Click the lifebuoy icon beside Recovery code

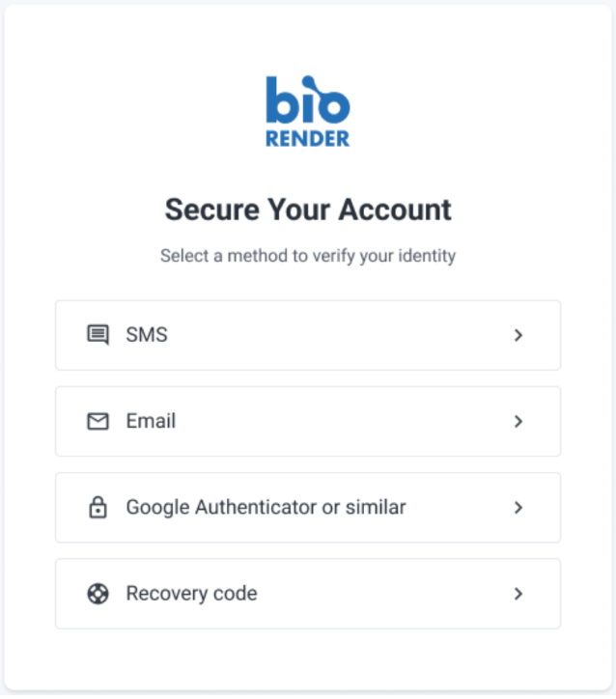pos(98,593)
